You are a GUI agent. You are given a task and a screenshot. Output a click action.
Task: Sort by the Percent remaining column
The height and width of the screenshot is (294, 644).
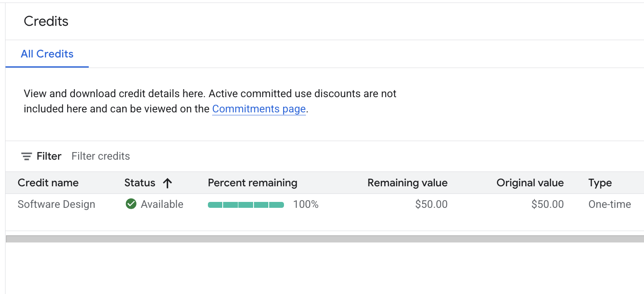pos(252,183)
